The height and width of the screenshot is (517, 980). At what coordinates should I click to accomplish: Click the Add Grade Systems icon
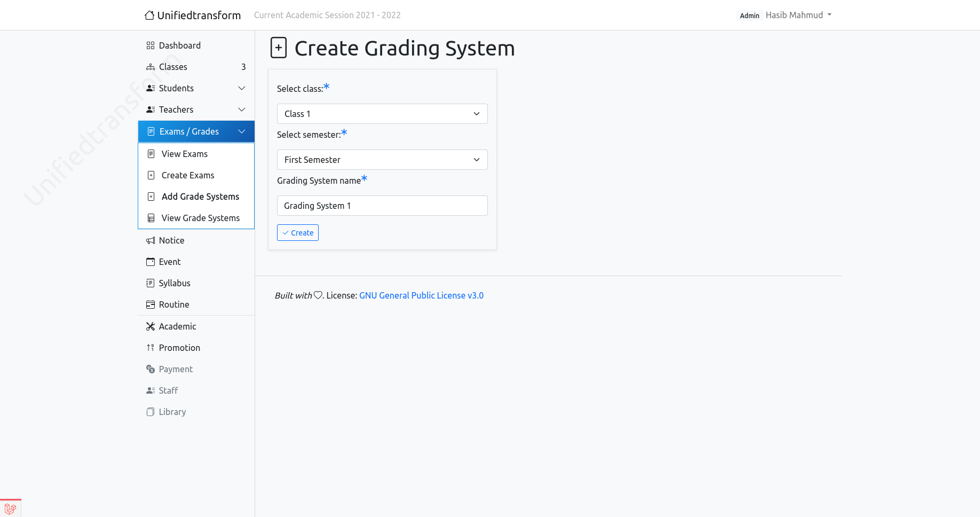151,197
